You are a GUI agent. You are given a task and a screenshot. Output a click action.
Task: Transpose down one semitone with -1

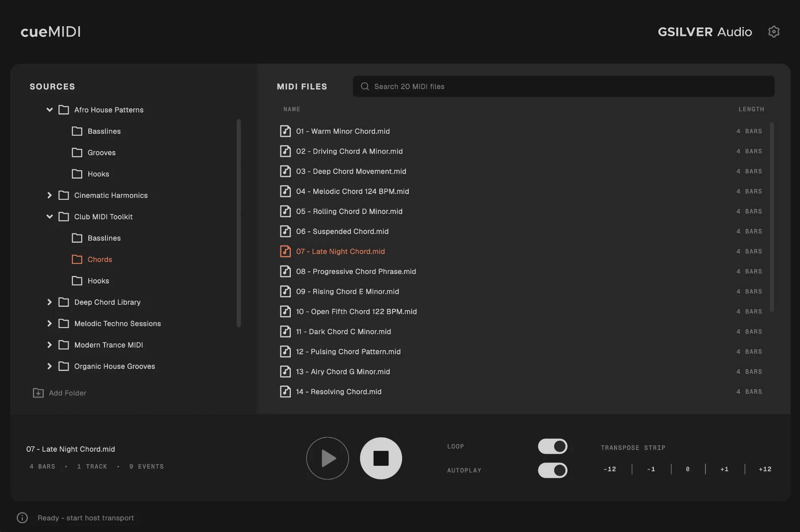click(651, 469)
